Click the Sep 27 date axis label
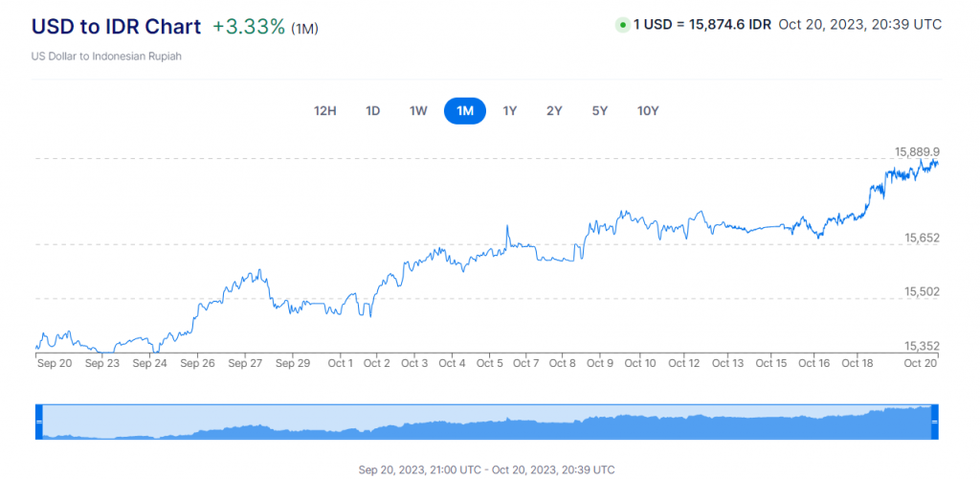980x479 pixels. 245,363
